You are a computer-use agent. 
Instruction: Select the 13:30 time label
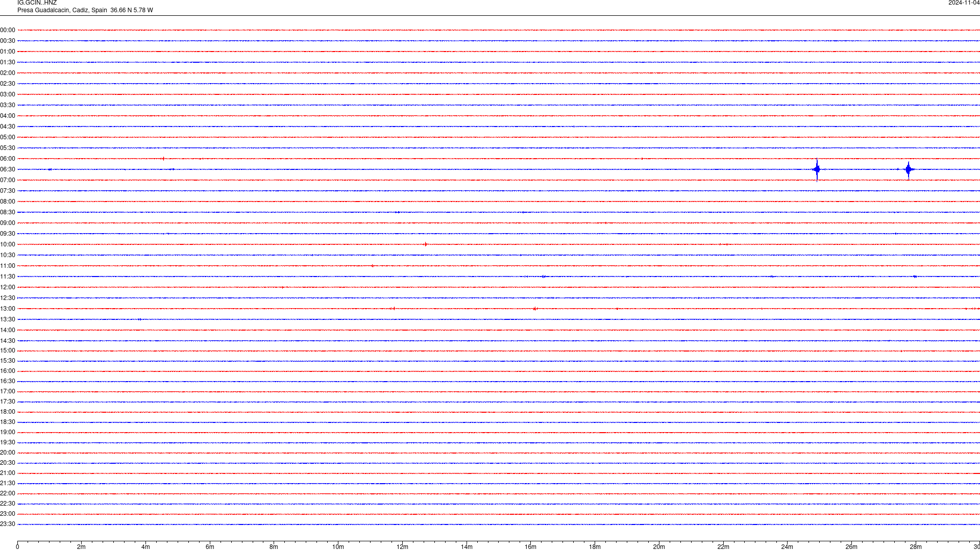pos(8,319)
